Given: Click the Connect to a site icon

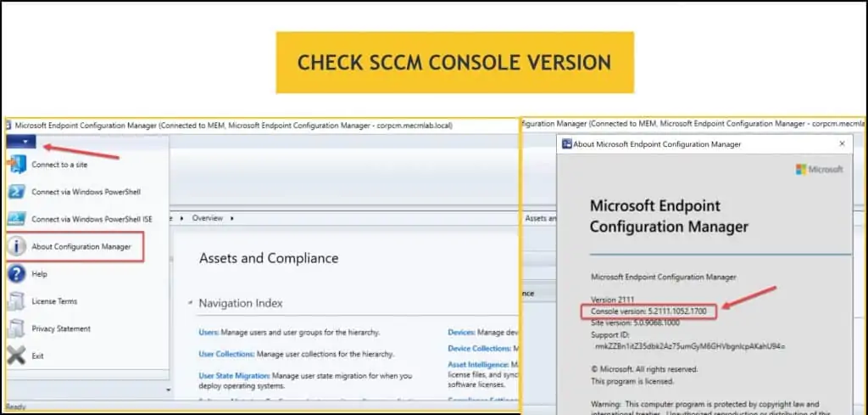Looking at the screenshot, I should 16,165.
